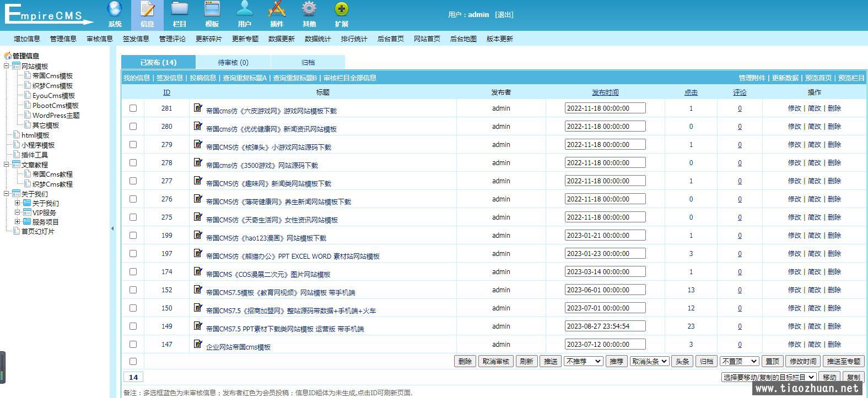Viewport: 868px width, 398px height.
Task: Open 数据统计 in the submenu bar
Action: click(317, 39)
